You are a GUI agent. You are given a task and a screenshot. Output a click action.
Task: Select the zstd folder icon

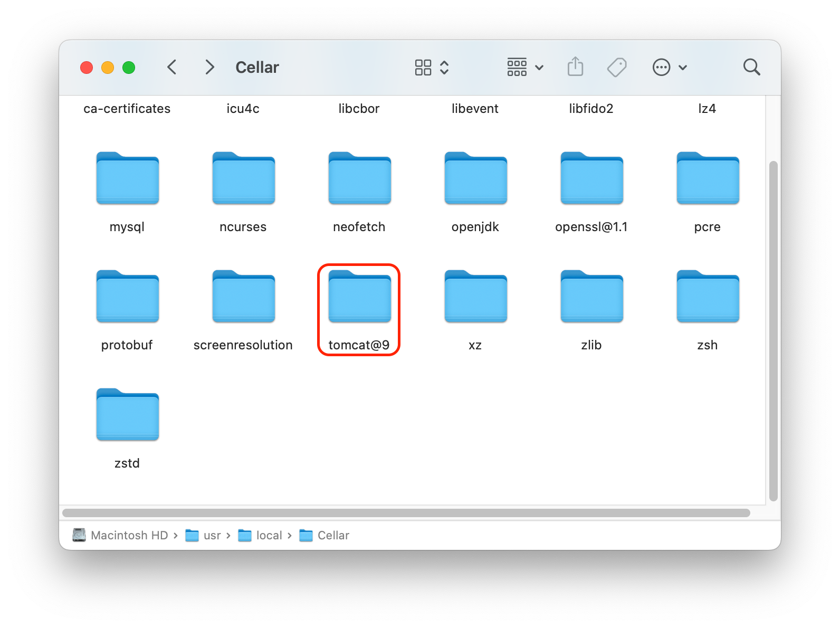pos(127,415)
